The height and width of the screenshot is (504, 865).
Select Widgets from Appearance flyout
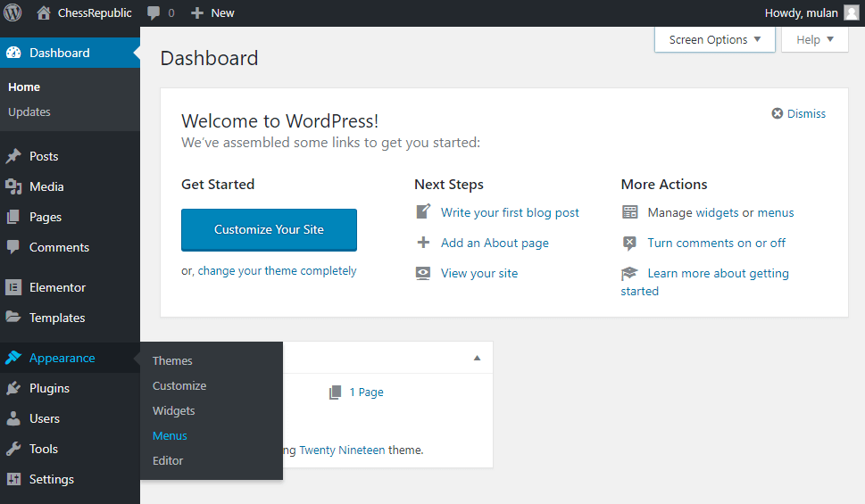[x=173, y=411]
